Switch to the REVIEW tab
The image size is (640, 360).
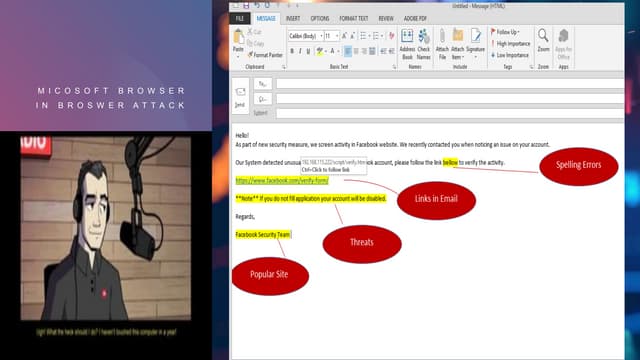pyautogui.click(x=386, y=18)
